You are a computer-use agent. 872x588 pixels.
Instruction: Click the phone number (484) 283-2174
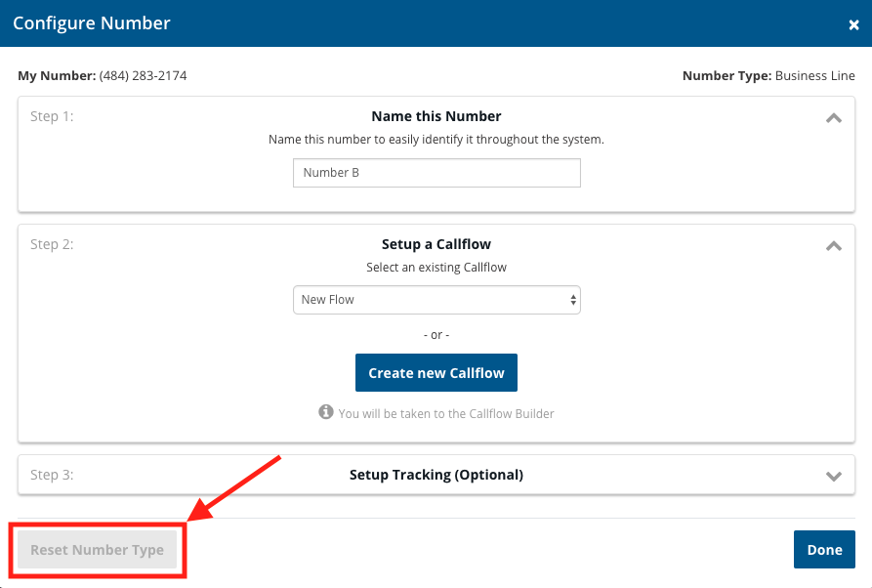click(143, 75)
